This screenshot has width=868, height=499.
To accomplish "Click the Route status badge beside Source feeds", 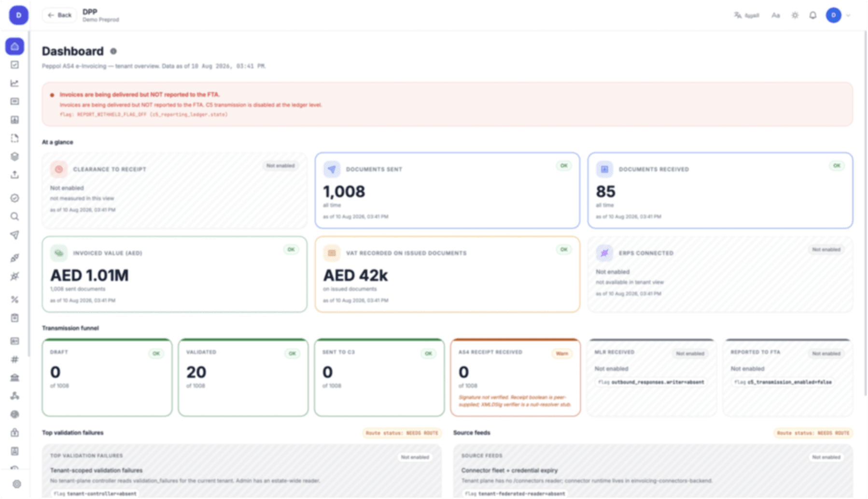I will click(x=813, y=433).
